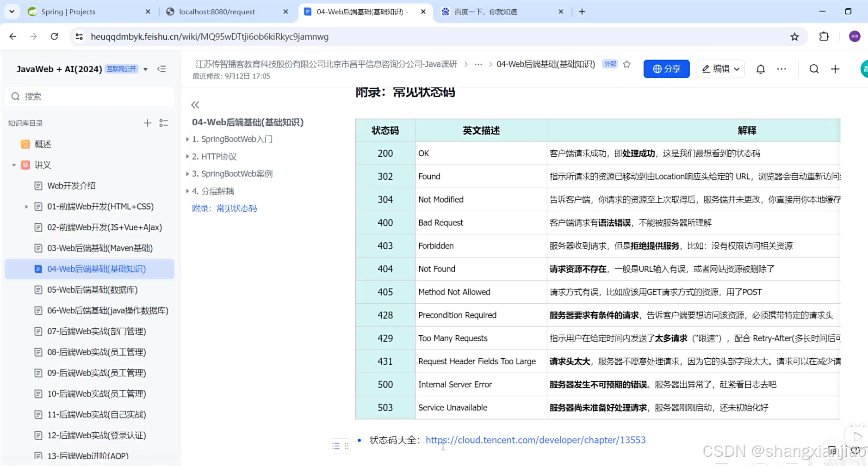
Task: Open 07-后端Web实战(部门管理) document
Action: tap(97, 331)
